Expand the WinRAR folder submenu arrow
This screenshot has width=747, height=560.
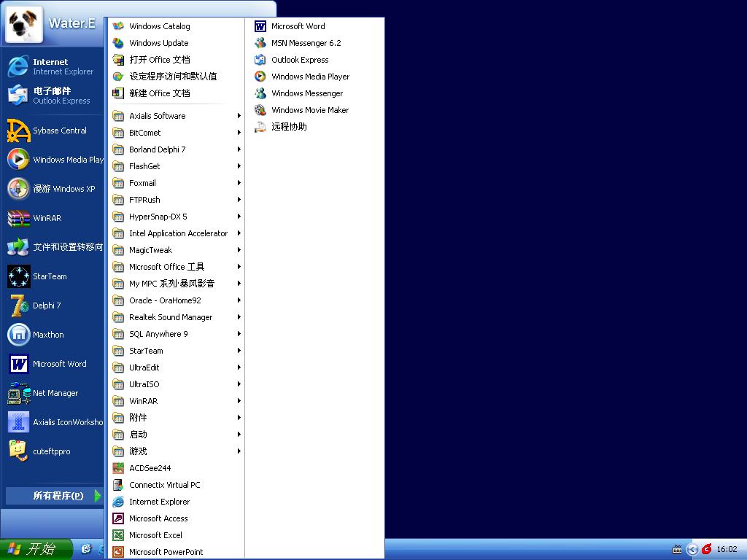[x=239, y=401]
